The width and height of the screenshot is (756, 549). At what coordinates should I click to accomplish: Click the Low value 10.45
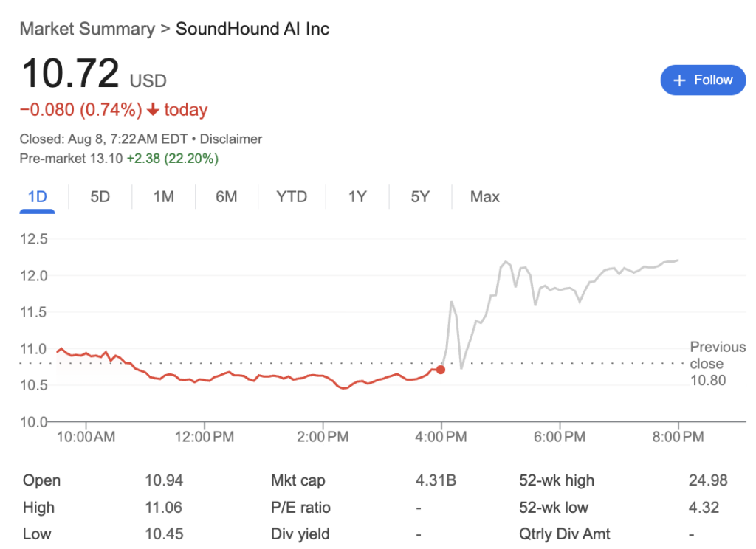[164, 534]
